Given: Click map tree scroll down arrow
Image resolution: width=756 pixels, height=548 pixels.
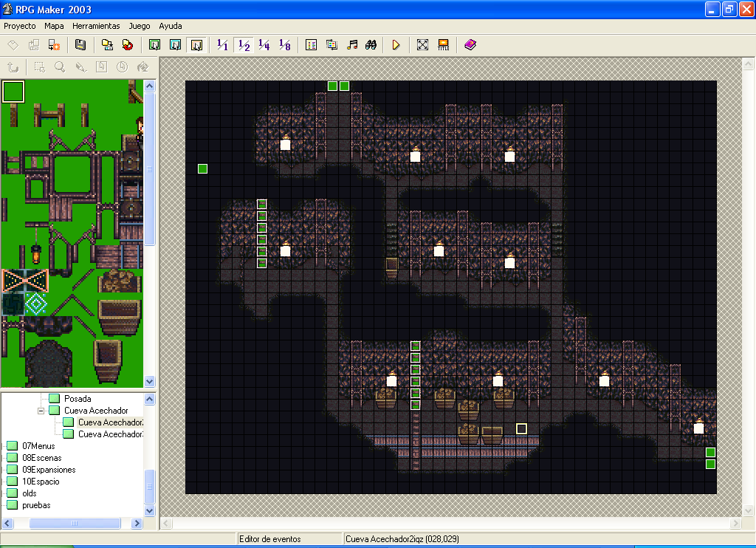Looking at the screenshot, I should click(x=149, y=510).
